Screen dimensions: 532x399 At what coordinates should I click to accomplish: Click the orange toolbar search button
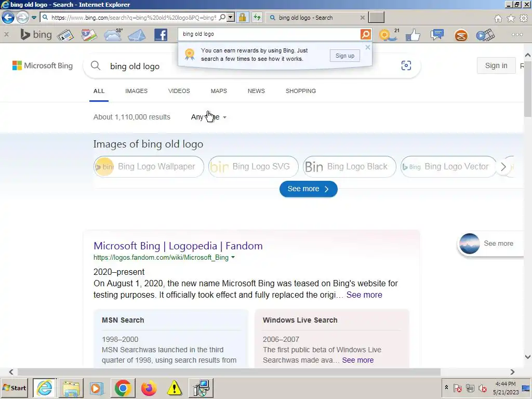click(366, 34)
